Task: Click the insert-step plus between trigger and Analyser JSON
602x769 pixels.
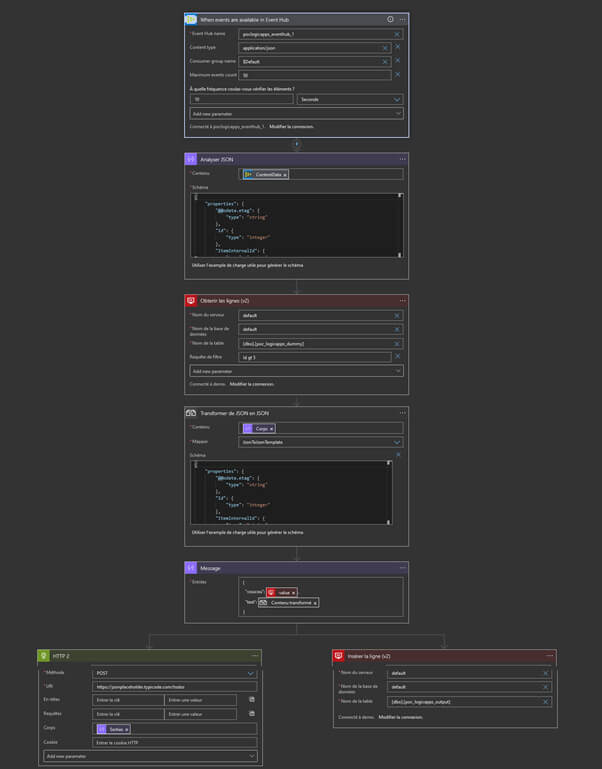Action: 296,144
